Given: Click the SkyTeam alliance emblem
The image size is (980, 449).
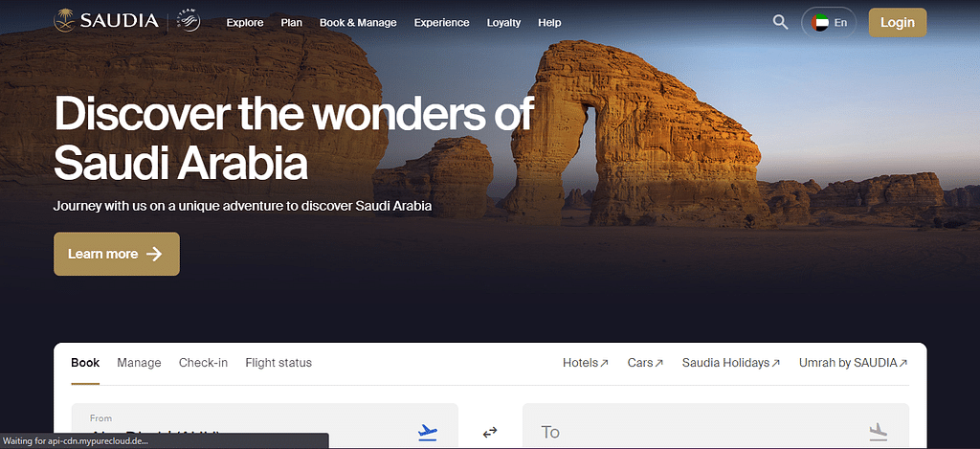Looking at the screenshot, I should click(189, 22).
